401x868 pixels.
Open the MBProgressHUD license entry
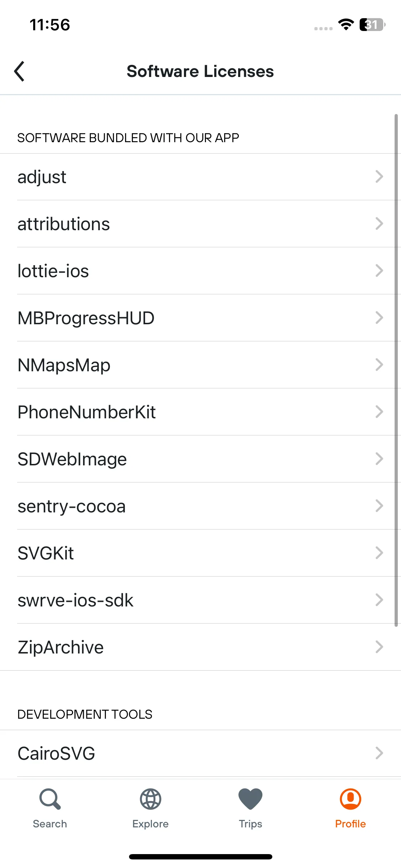200,318
